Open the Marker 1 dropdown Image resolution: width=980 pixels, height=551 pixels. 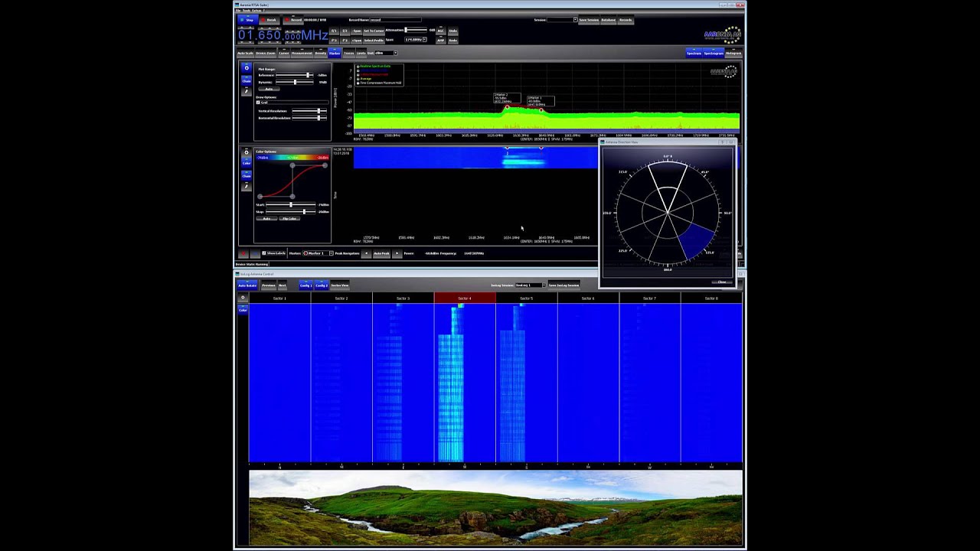(331, 253)
